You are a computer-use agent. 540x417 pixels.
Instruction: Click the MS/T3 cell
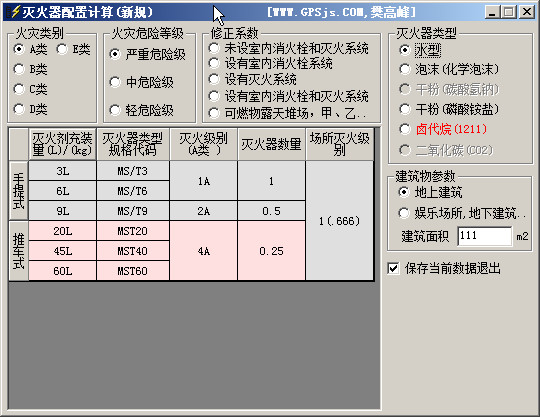click(x=133, y=171)
